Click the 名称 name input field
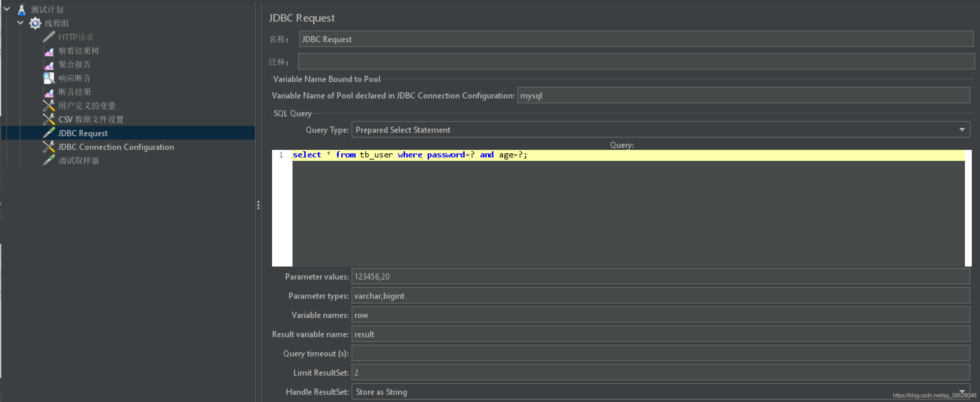 click(636, 39)
